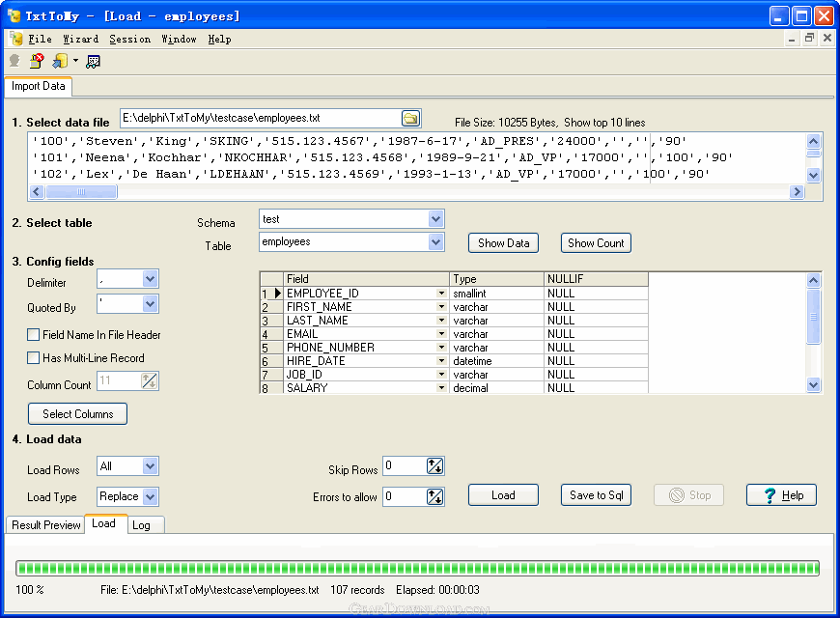Open the Load Rows dropdown showing All
The image size is (840, 618).
150,465
